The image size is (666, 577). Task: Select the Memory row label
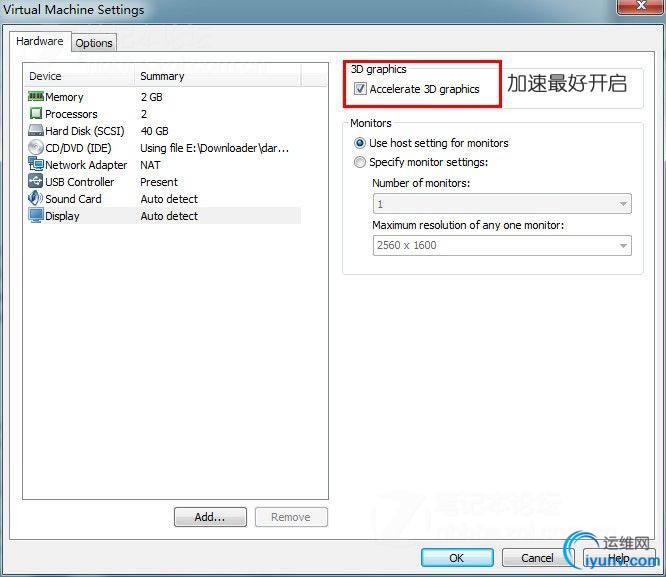(64, 97)
